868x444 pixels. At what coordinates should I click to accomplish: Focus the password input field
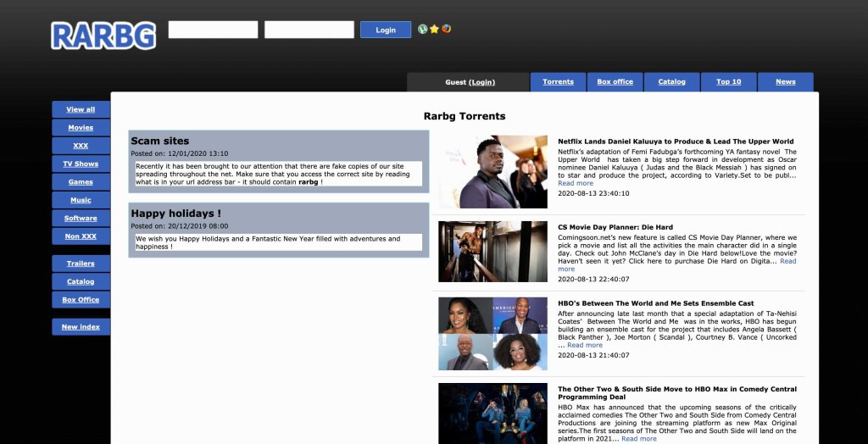pyautogui.click(x=309, y=30)
